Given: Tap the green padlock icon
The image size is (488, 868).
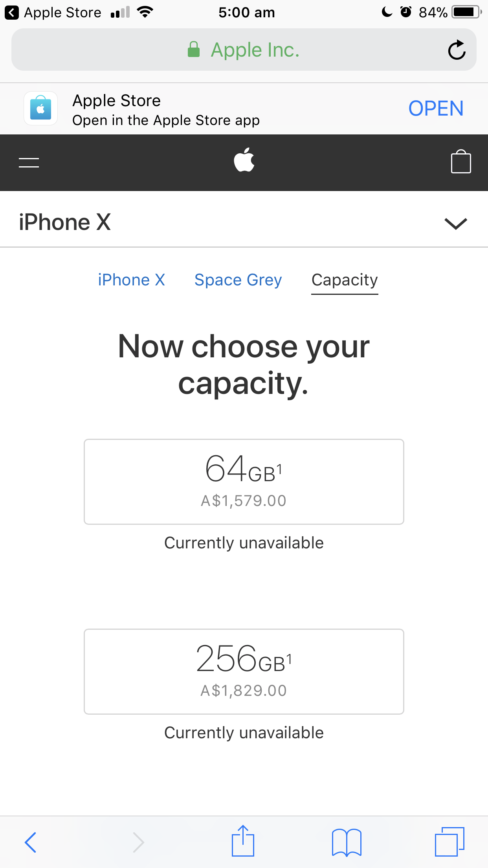Looking at the screenshot, I should [x=194, y=50].
